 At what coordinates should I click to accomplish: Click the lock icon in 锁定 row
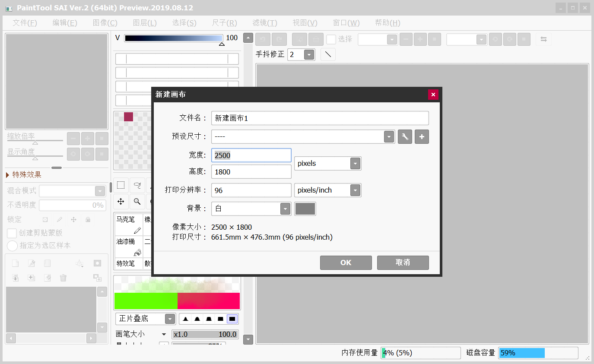(88, 219)
